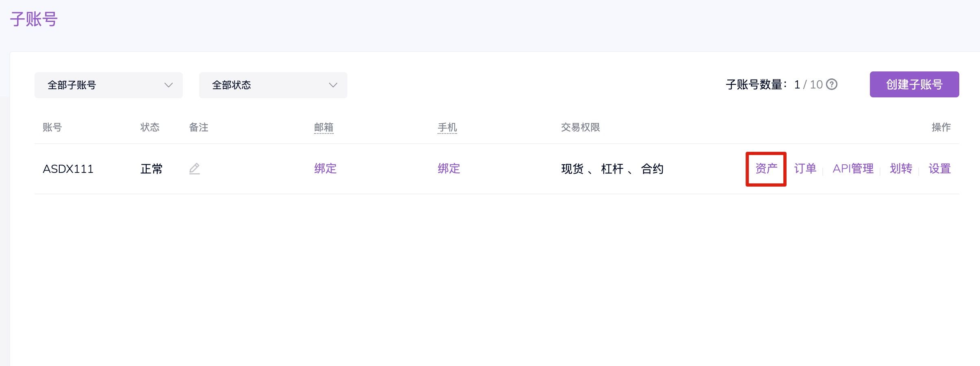Click the 交易权限 column header
This screenshot has width=980, height=366.
[580, 127]
